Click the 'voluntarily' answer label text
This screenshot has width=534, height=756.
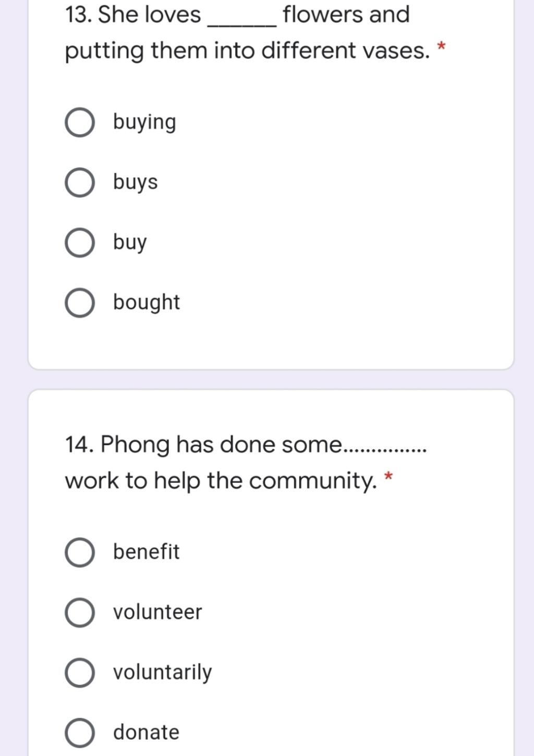pos(163,673)
